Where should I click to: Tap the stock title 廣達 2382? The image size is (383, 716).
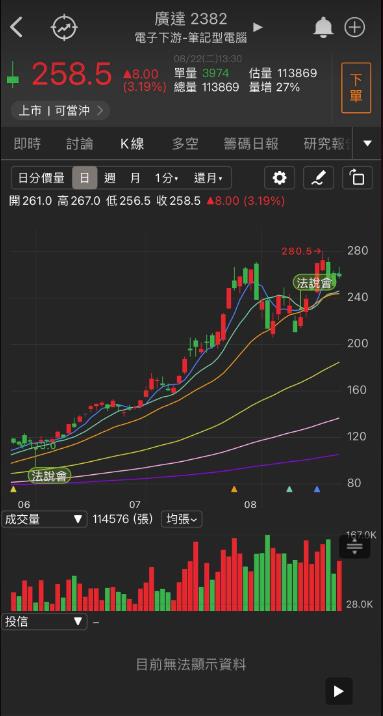pyautogui.click(x=191, y=19)
